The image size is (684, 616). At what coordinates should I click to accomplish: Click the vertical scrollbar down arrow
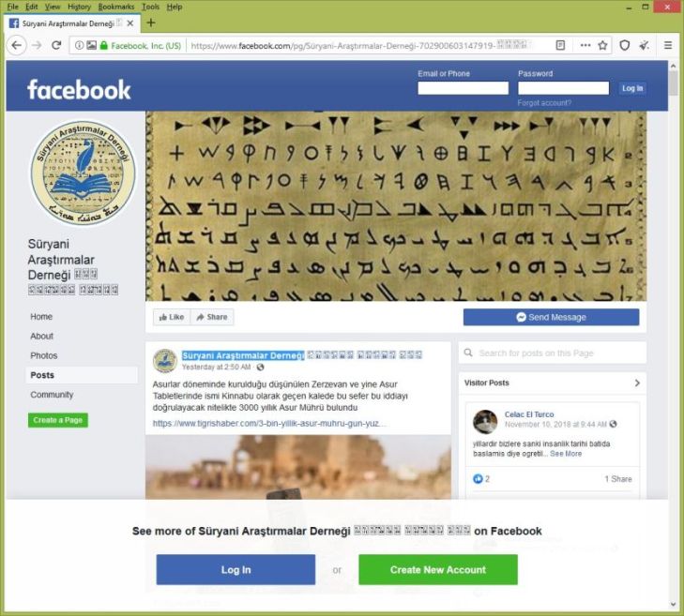(x=673, y=604)
